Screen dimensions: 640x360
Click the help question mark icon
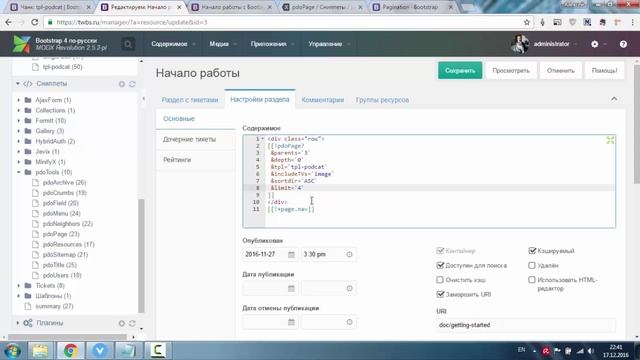[x=623, y=44]
